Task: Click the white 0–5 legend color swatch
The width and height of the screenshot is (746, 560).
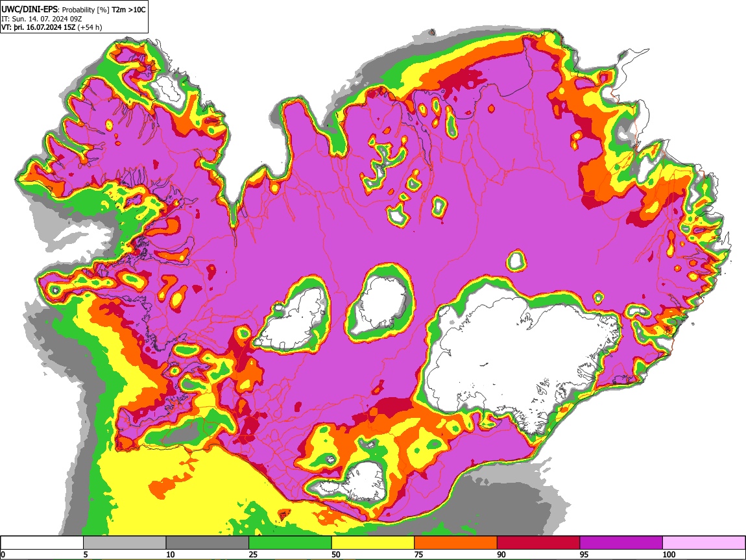Action: 42,543
